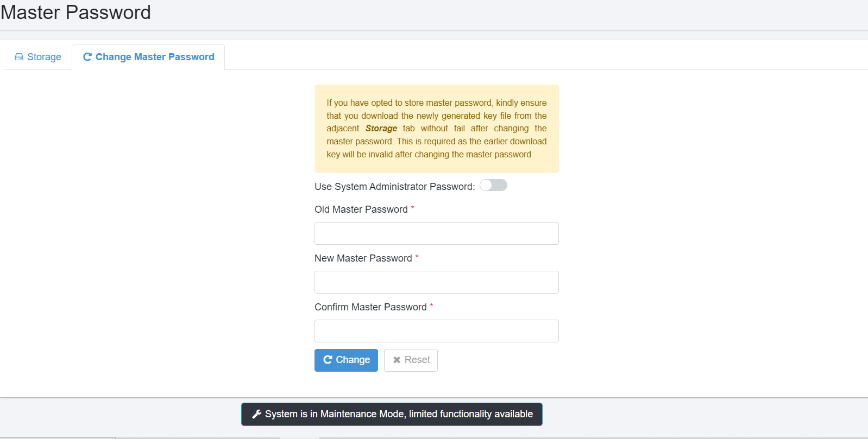Click the Use System Administrator Password label
The height and width of the screenshot is (439, 868).
click(x=394, y=187)
